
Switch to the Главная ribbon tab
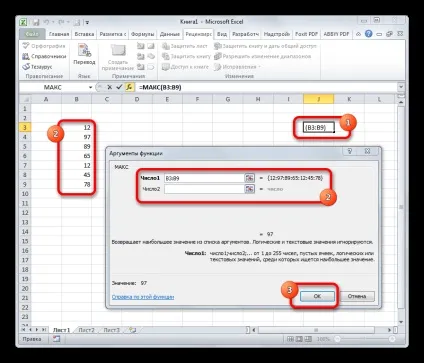tap(59, 34)
